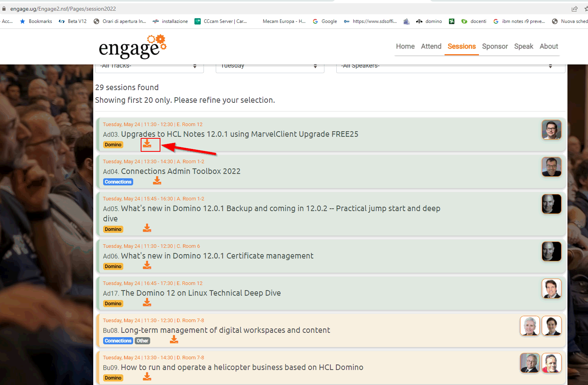Open session Ad05 What's new in Domino Backup
588x385 pixels.
click(x=272, y=213)
